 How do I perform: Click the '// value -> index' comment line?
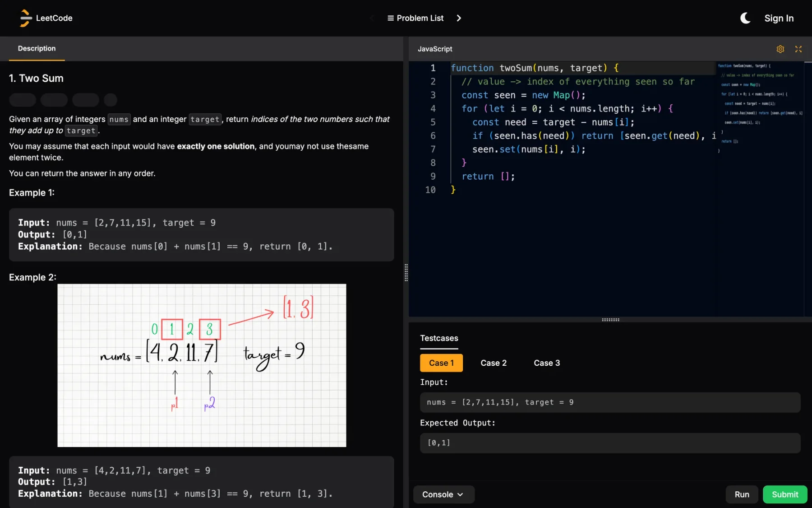point(578,82)
